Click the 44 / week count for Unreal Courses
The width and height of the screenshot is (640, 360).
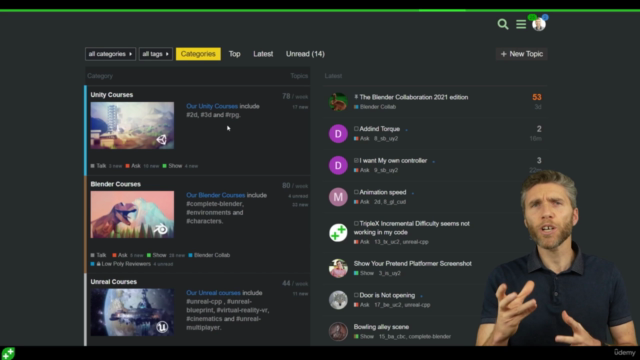point(295,283)
